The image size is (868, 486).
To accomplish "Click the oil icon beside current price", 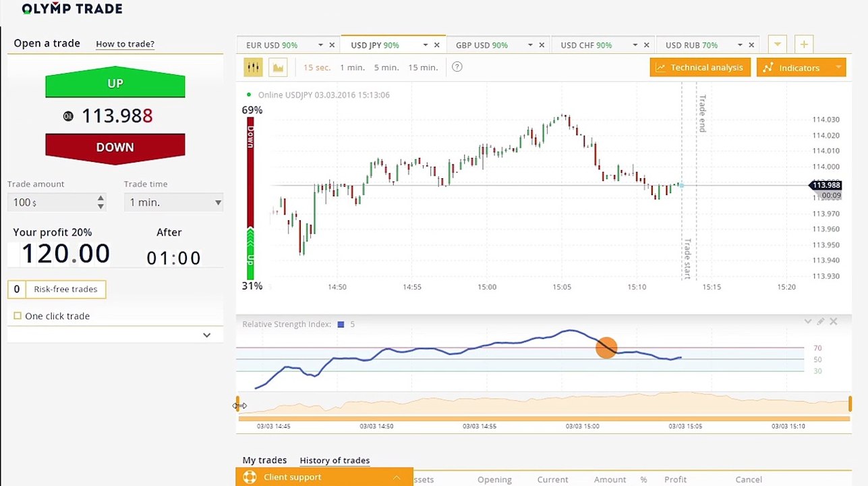I will (x=68, y=116).
